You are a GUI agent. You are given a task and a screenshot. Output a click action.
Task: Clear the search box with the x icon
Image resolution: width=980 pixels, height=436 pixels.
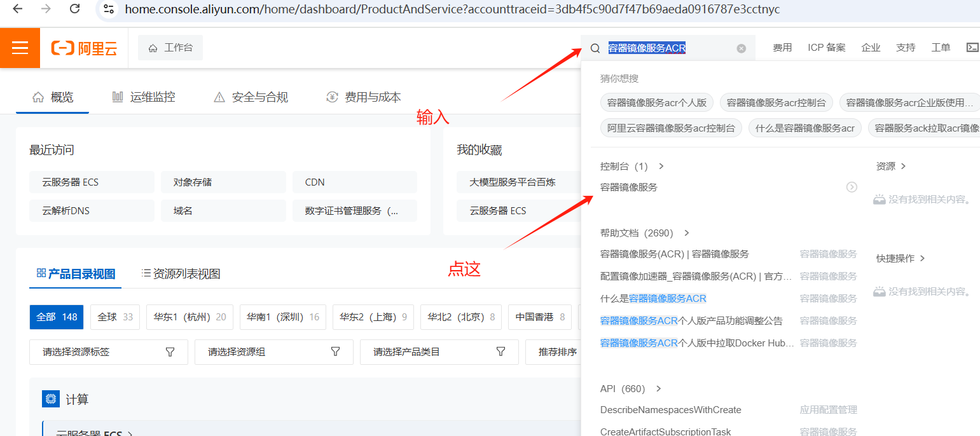(741, 48)
